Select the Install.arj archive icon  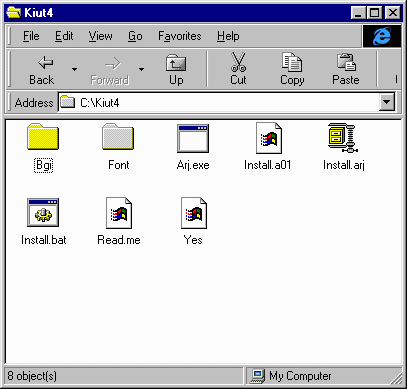[343, 138]
